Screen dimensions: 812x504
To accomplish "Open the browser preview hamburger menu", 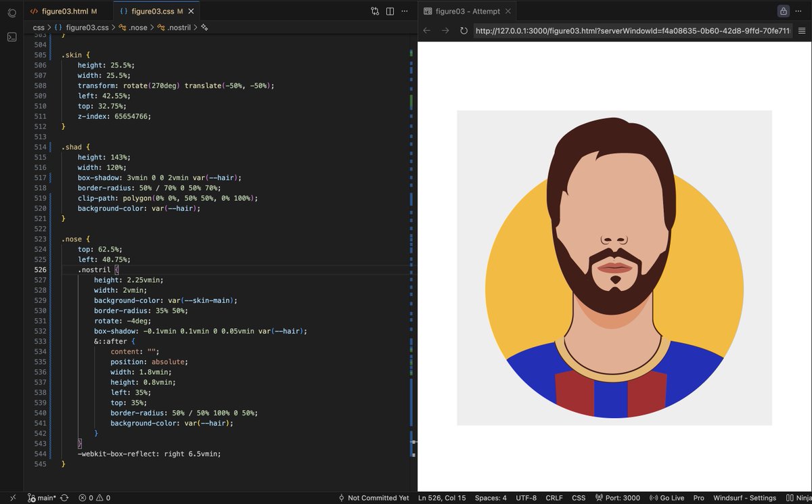I will pos(801,30).
